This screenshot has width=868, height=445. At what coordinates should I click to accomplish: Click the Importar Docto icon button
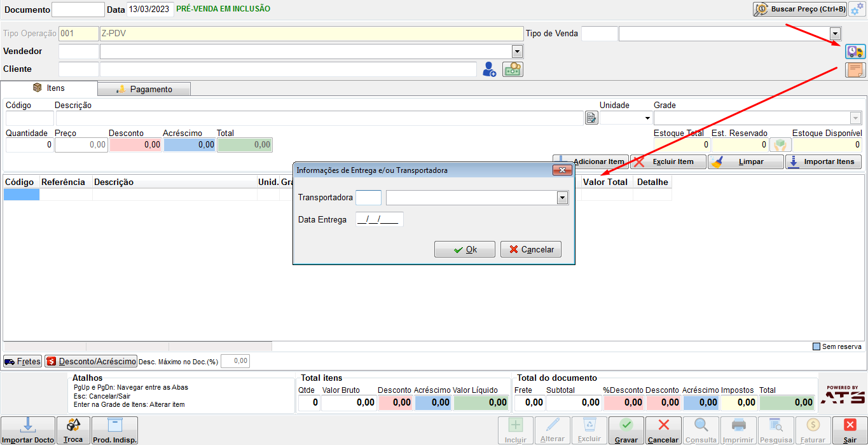click(x=27, y=430)
